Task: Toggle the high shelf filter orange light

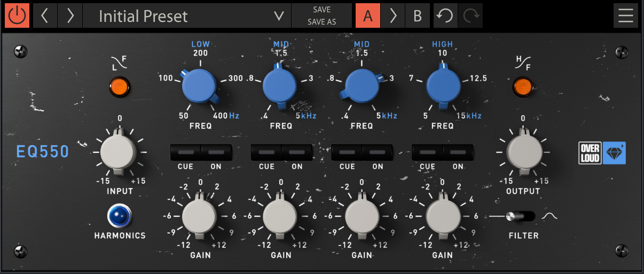Action: (523, 87)
